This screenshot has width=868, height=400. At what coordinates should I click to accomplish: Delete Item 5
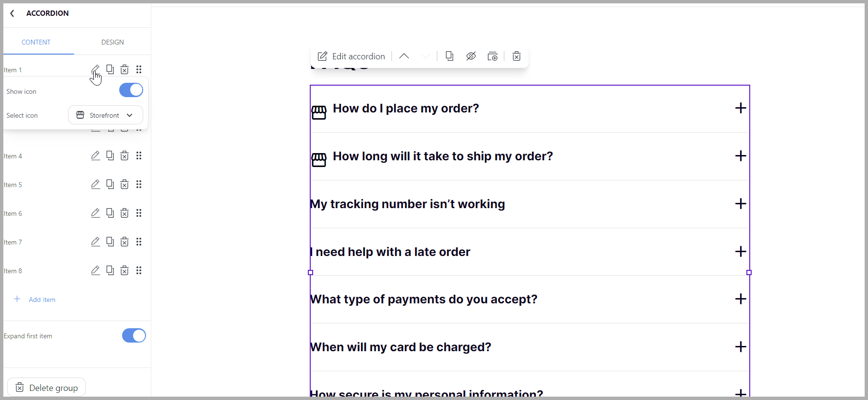(x=124, y=184)
